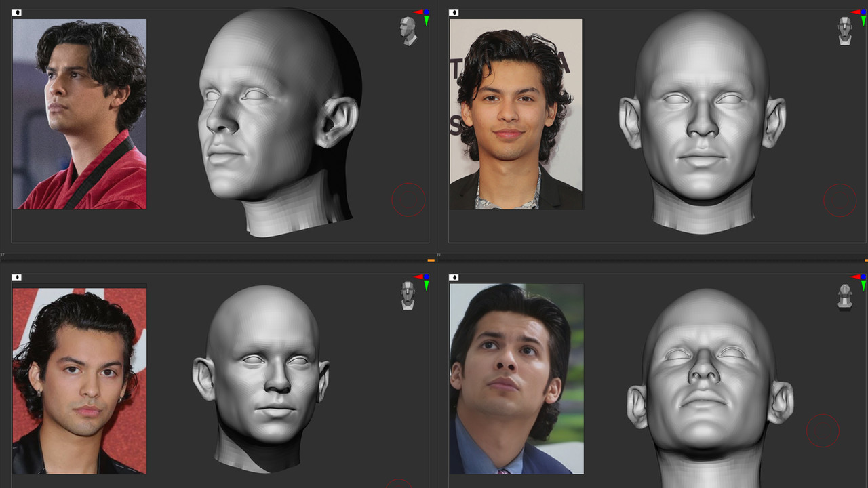This screenshot has height=488, width=868.
Task: Click the front-view head sculpt in top-right viewport
Action: (703, 122)
